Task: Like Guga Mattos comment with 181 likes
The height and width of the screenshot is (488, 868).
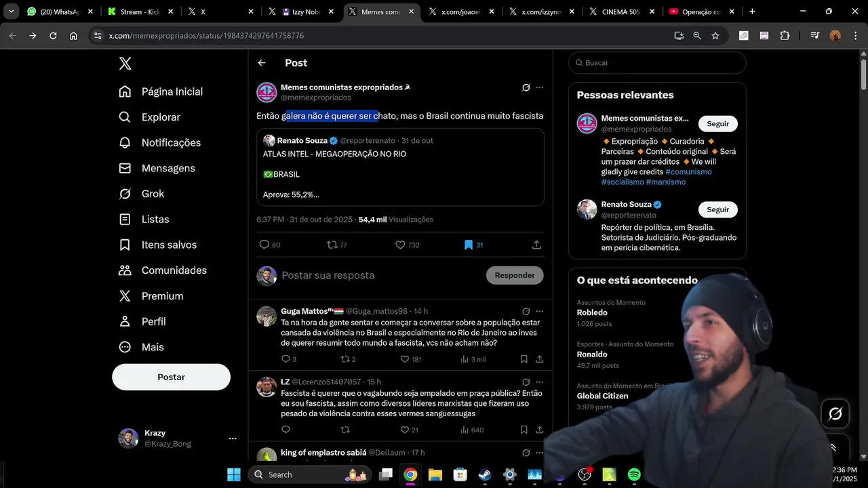Action: click(410, 359)
